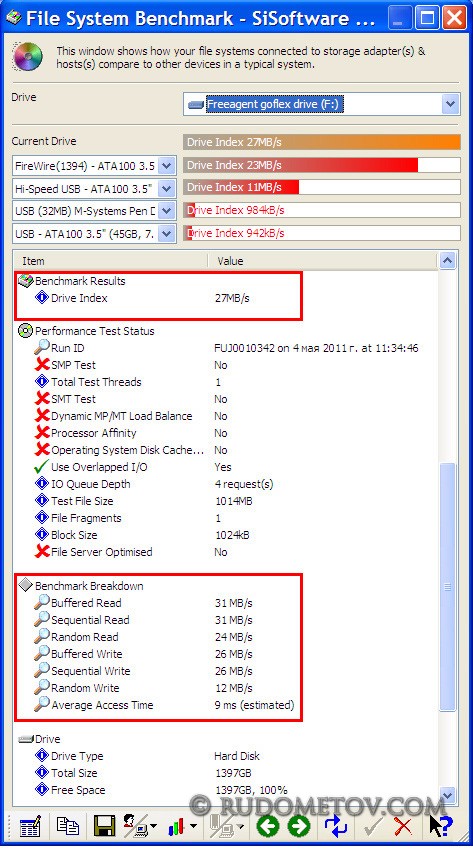Viewport: 473px width, 850px height.
Task: Click the user and computer connection icon
Action: (x=135, y=826)
